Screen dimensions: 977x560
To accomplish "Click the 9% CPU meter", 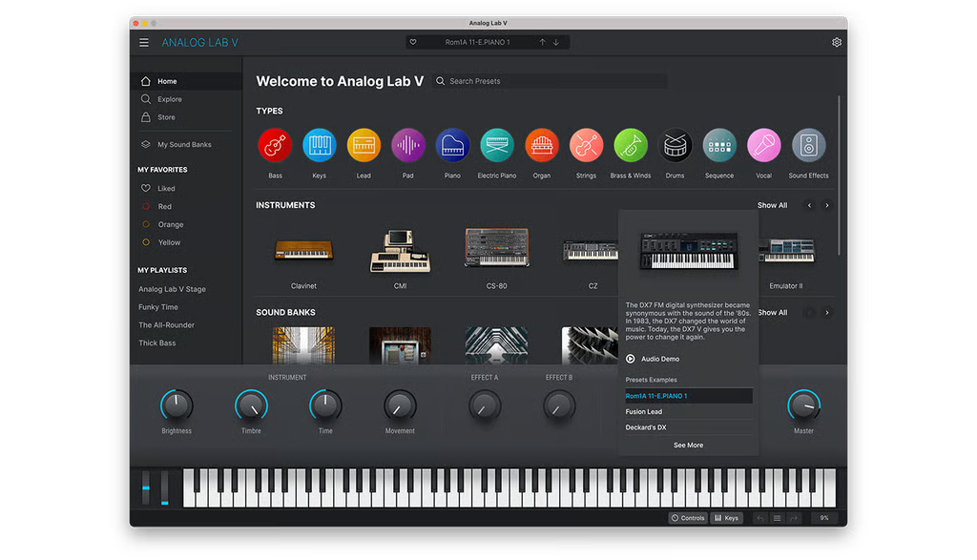I will coord(824,518).
